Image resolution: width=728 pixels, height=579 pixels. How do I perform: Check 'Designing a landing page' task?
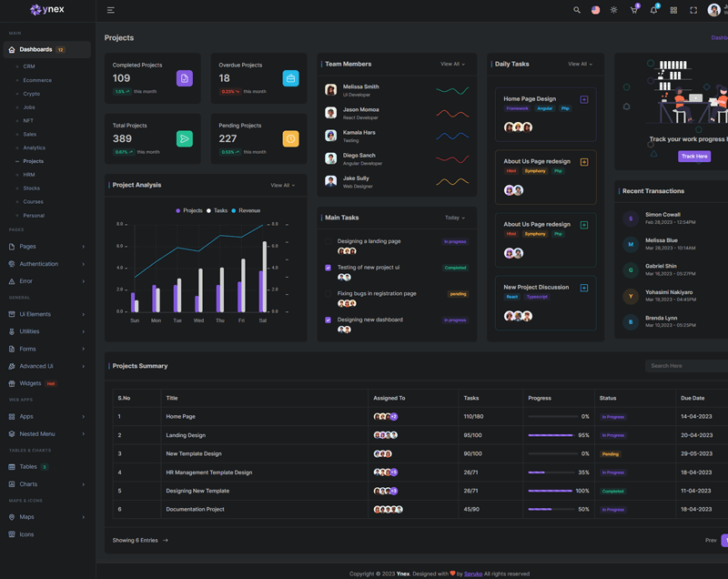click(329, 241)
